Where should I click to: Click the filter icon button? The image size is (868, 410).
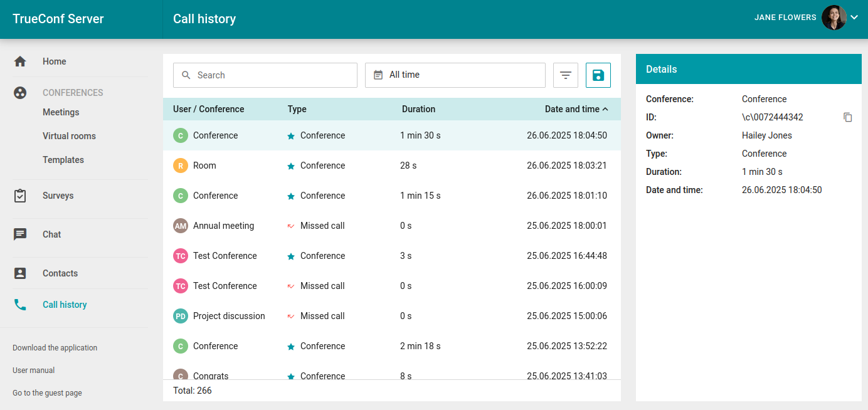(566, 75)
